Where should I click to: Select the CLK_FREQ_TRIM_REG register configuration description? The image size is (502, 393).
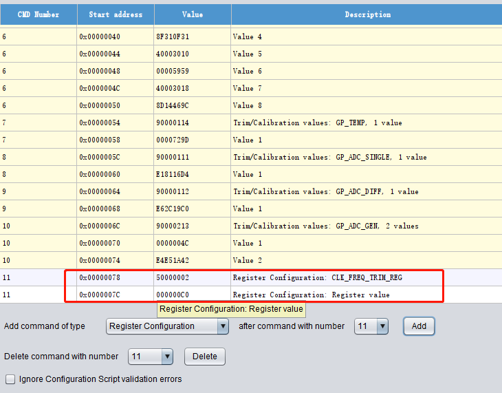366,278
